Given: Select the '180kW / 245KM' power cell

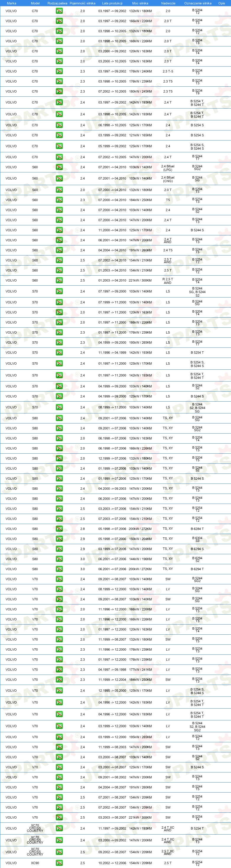Looking at the screenshot, I should (x=140, y=91).
